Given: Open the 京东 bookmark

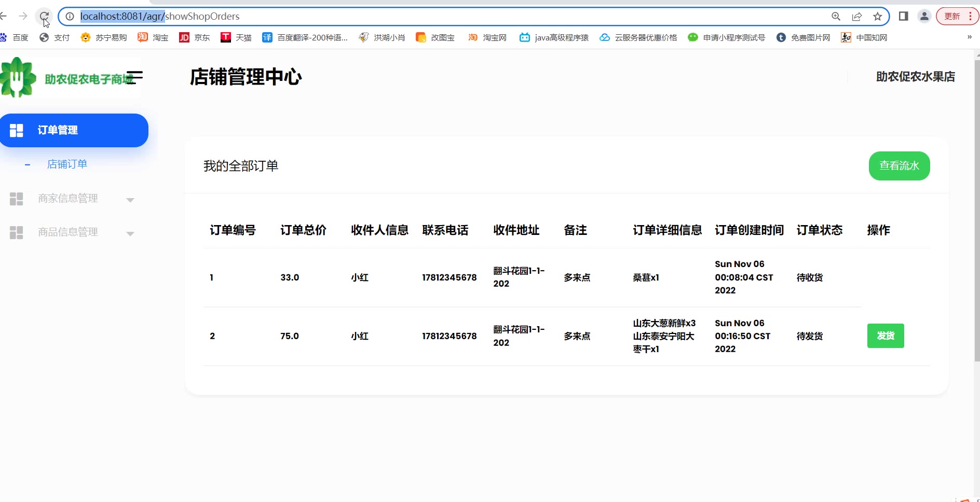Looking at the screenshot, I should point(195,37).
